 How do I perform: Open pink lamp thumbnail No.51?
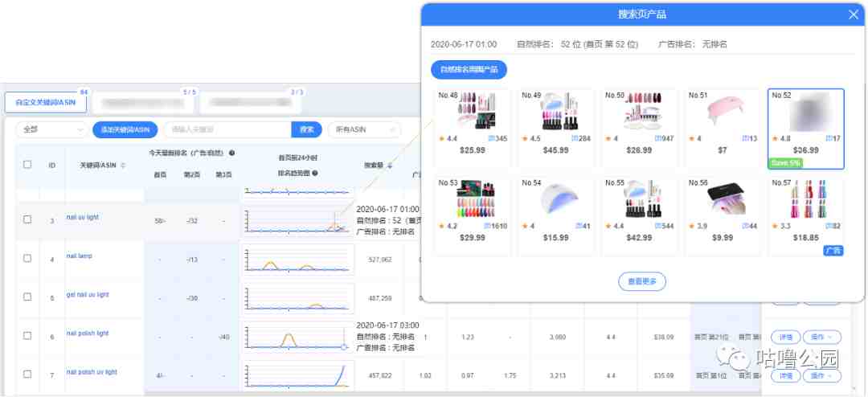727,111
